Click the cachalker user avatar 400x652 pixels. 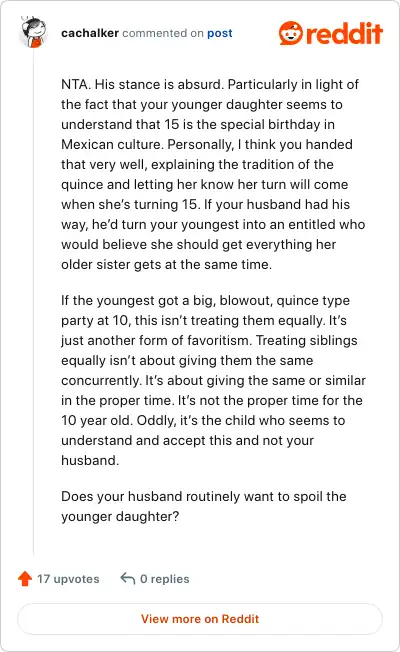[x=33, y=32]
